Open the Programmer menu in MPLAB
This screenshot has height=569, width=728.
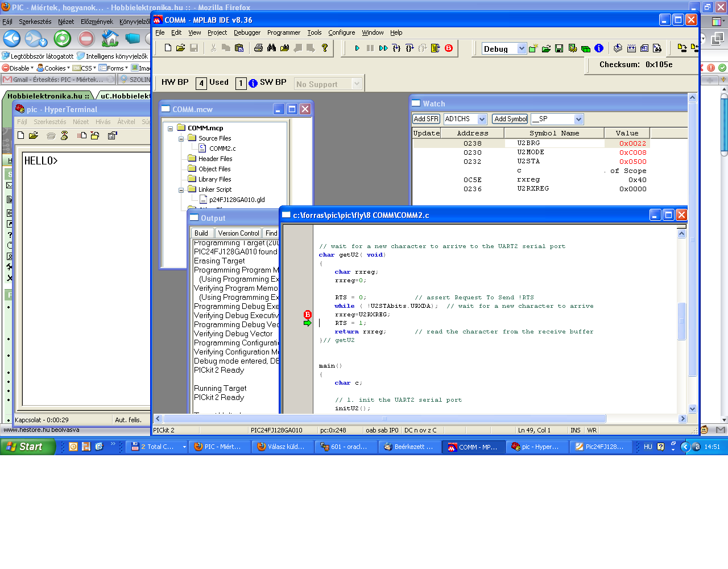point(284,32)
